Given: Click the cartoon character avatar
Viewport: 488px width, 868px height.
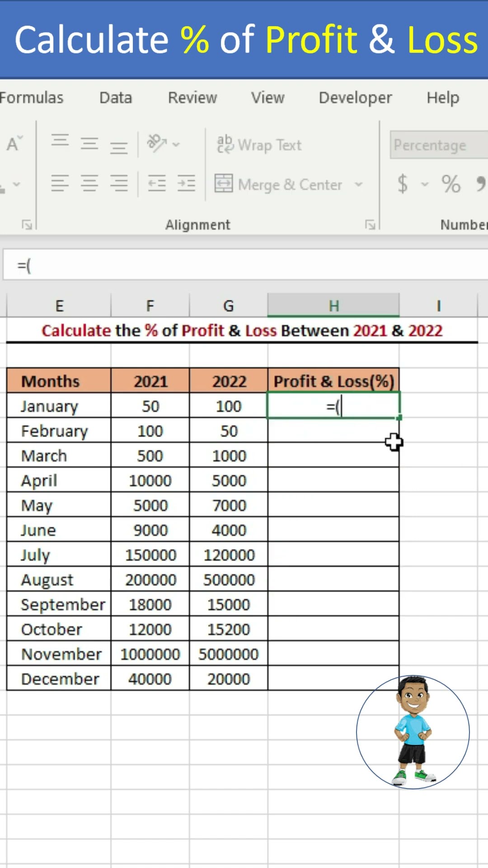Looking at the screenshot, I should coord(413,732).
